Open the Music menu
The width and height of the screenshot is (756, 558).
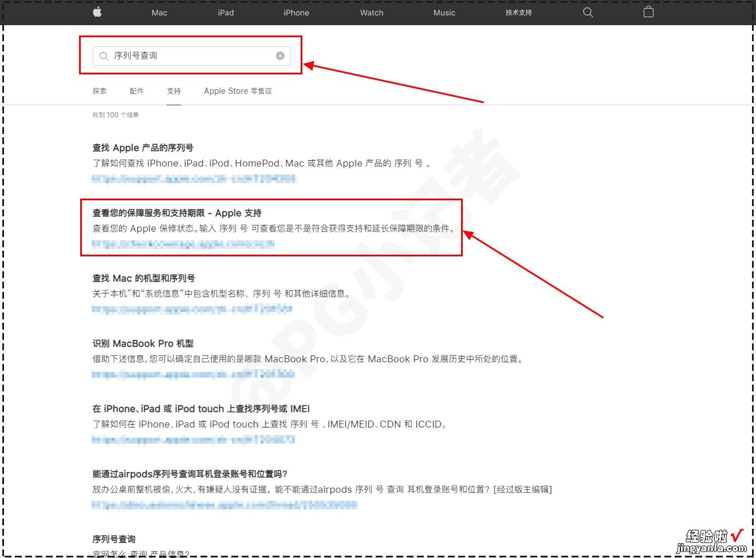(x=444, y=13)
